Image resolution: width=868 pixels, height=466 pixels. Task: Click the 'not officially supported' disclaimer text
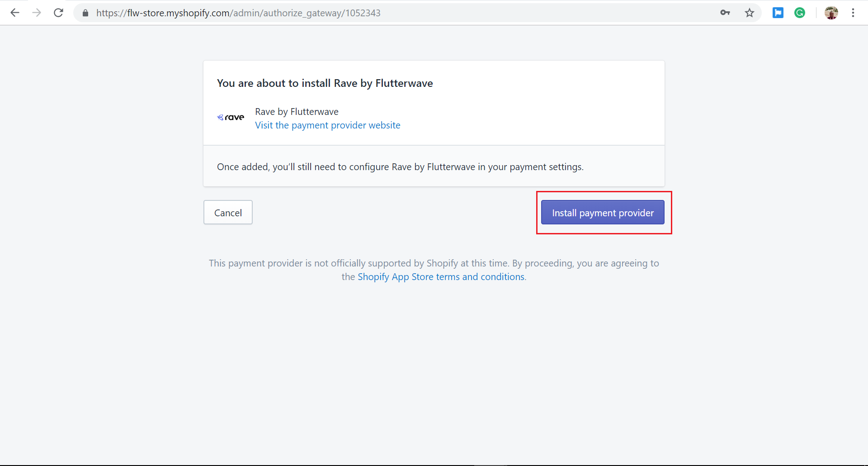click(434, 270)
